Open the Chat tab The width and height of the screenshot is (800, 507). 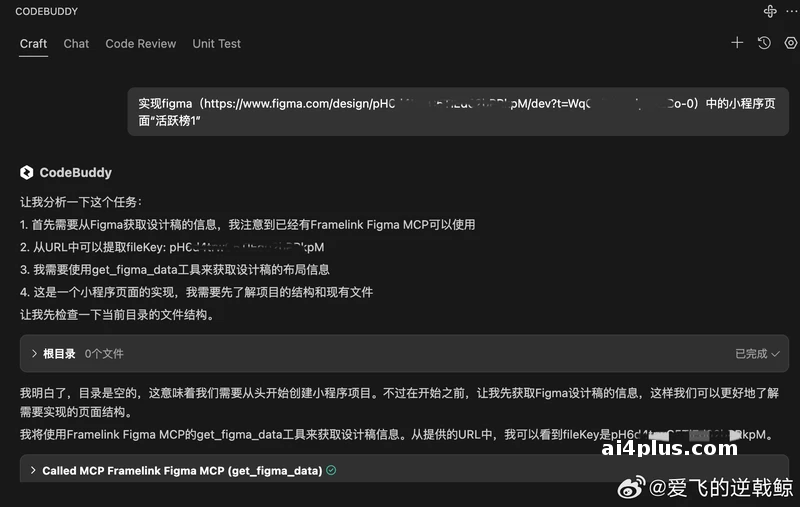click(76, 44)
